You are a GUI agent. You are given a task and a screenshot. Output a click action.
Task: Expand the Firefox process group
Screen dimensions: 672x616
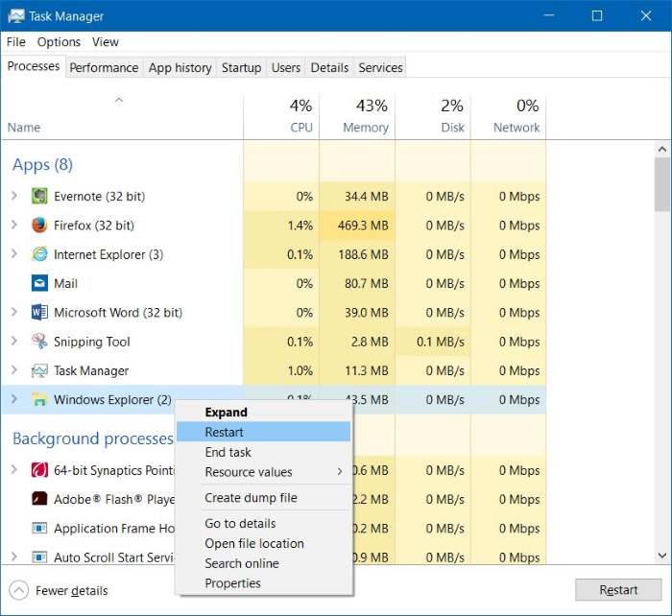click(x=14, y=225)
